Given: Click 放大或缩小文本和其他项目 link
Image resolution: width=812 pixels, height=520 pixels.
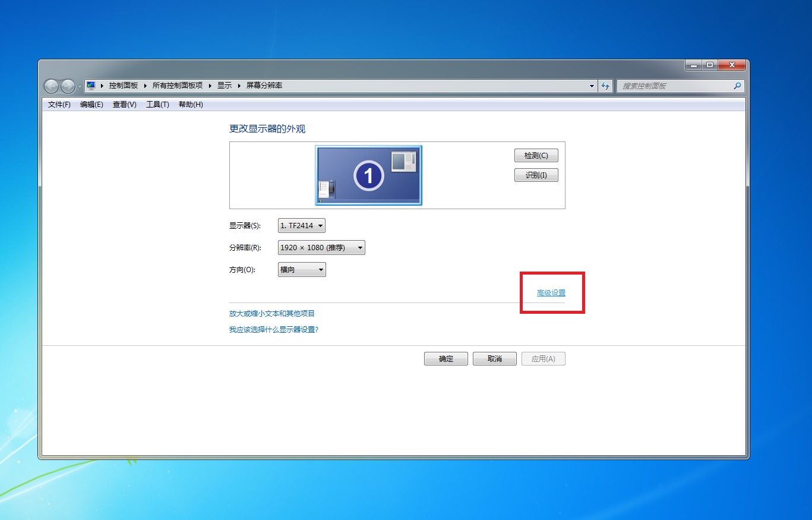Looking at the screenshot, I should click(272, 313).
